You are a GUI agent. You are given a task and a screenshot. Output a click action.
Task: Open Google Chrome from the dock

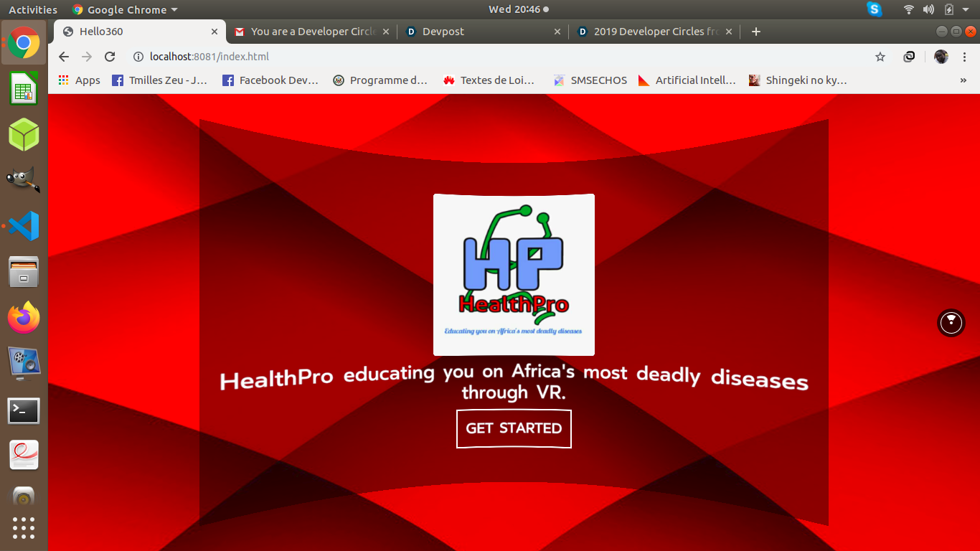pos(24,43)
